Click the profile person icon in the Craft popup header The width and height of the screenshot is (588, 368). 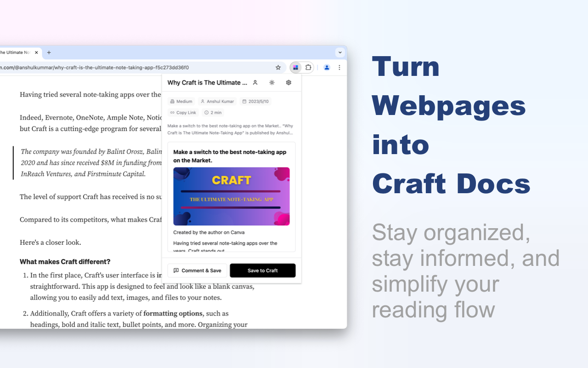pos(255,82)
